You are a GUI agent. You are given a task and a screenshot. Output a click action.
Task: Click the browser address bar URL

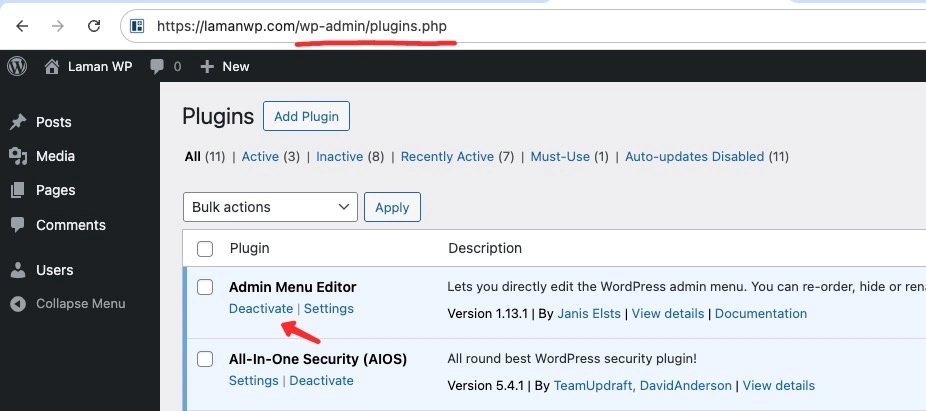(x=301, y=26)
